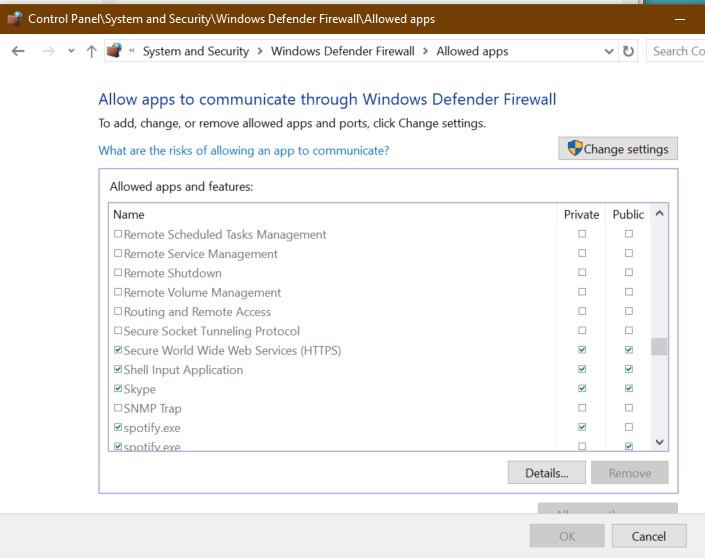Expand chevron after System and Security
The height and width of the screenshot is (558, 705).
click(x=260, y=51)
